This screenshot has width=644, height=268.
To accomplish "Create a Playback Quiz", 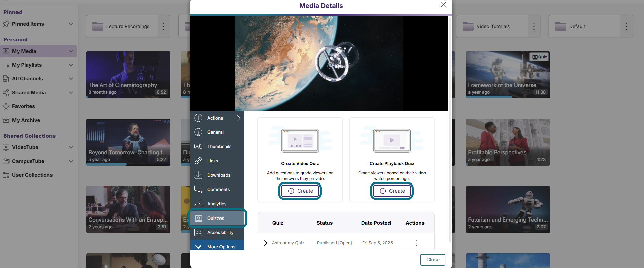I will coord(392,191).
